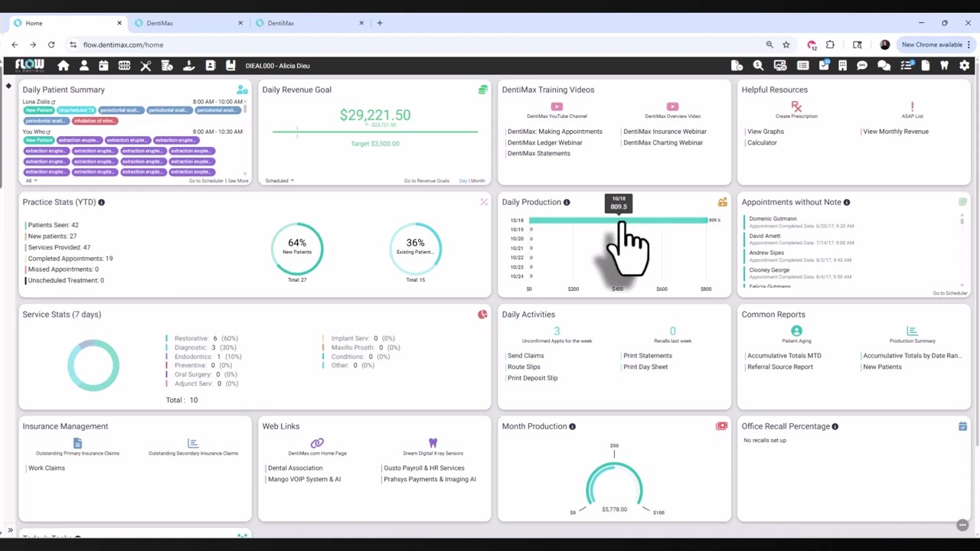Image resolution: width=980 pixels, height=551 pixels.
Task: Open the blank document icon in toolbar
Action: click(926, 66)
